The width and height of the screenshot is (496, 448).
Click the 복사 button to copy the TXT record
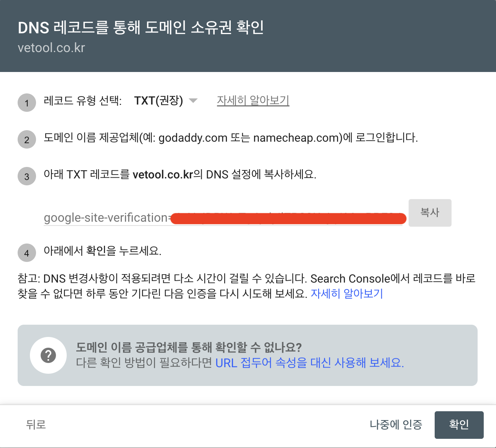tap(430, 213)
